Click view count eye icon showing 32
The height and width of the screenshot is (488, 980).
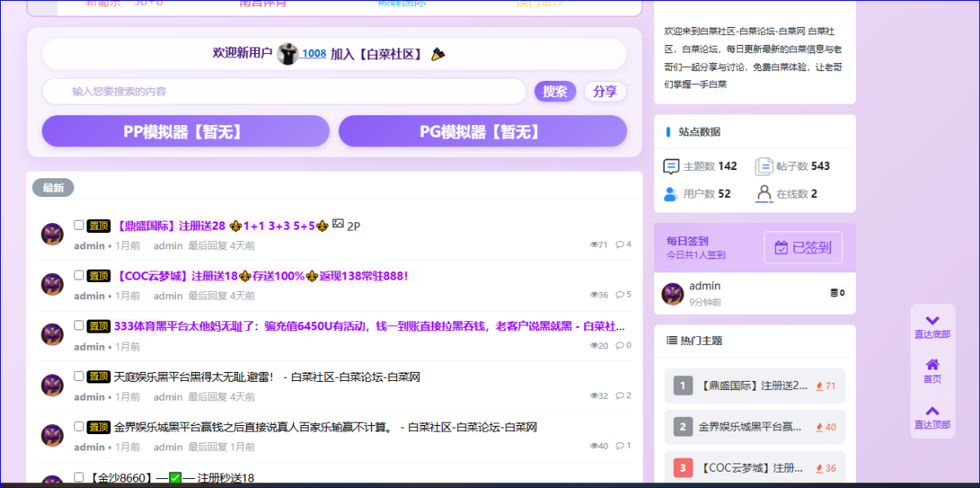(594, 396)
